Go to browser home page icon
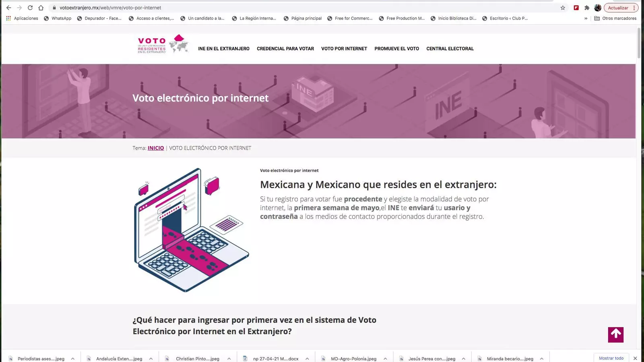The image size is (644, 362). (41, 8)
